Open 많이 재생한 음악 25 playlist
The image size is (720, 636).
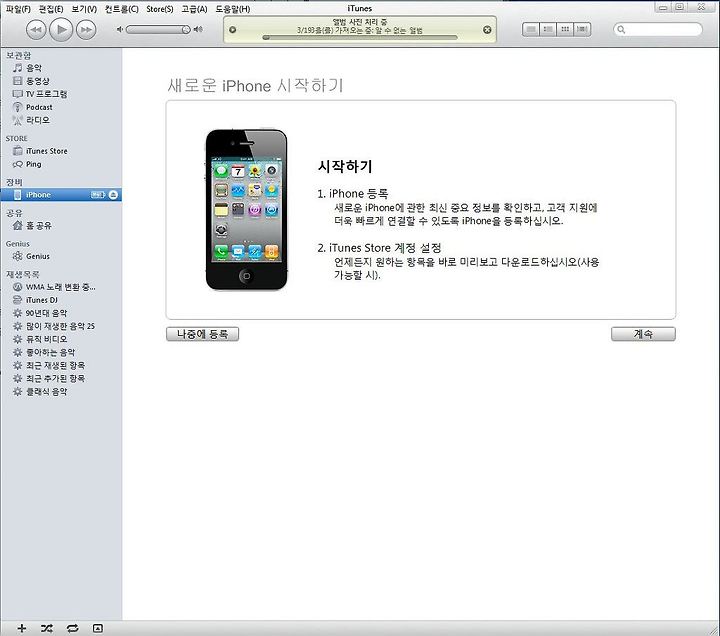(x=60, y=326)
